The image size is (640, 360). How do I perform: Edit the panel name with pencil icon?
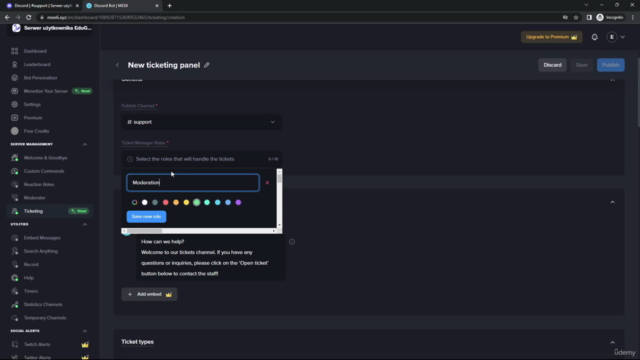tap(207, 65)
